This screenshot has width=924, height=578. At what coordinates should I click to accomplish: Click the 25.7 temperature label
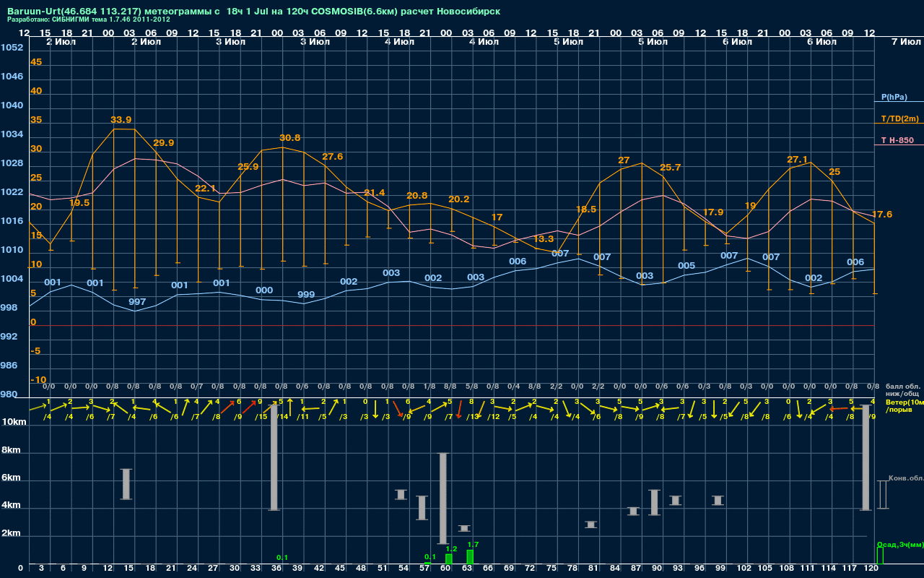(670, 168)
